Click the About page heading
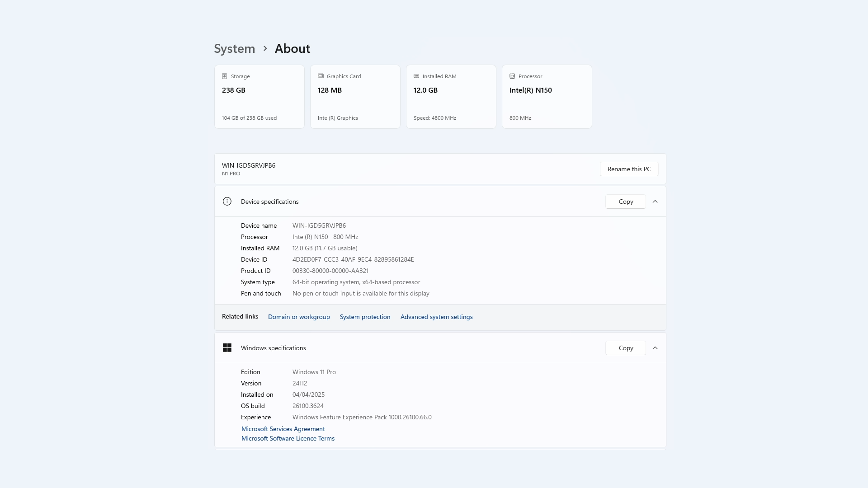The height and width of the screenshot is (488, 868). pyautogui.click(x=292, y=48)
